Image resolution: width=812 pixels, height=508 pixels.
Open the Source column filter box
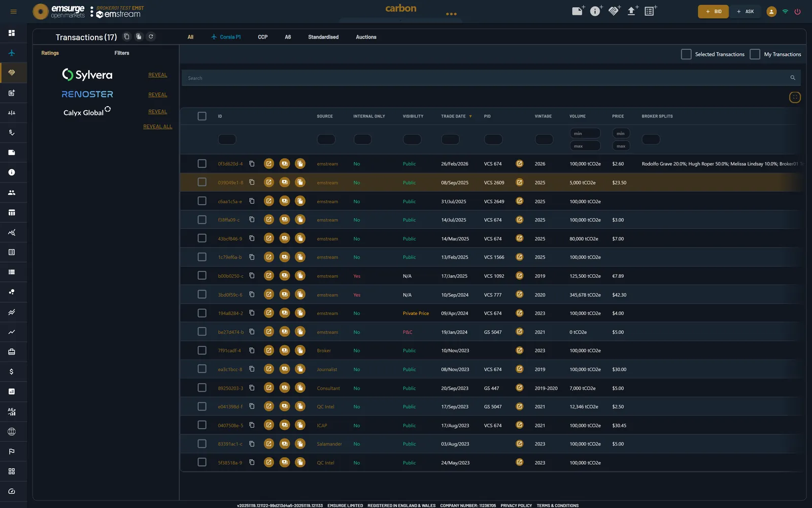click(326, 139)
